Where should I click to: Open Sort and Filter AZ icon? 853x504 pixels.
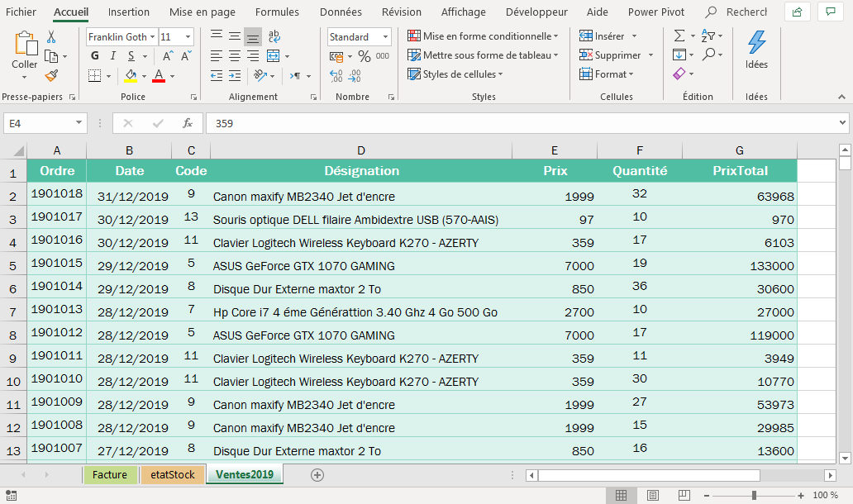click(x=708, y=36)
